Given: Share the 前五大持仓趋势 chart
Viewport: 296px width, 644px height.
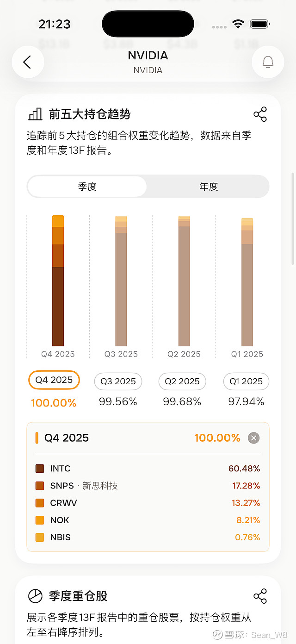Looking at the screenshot, I should [x=260, y=114].
